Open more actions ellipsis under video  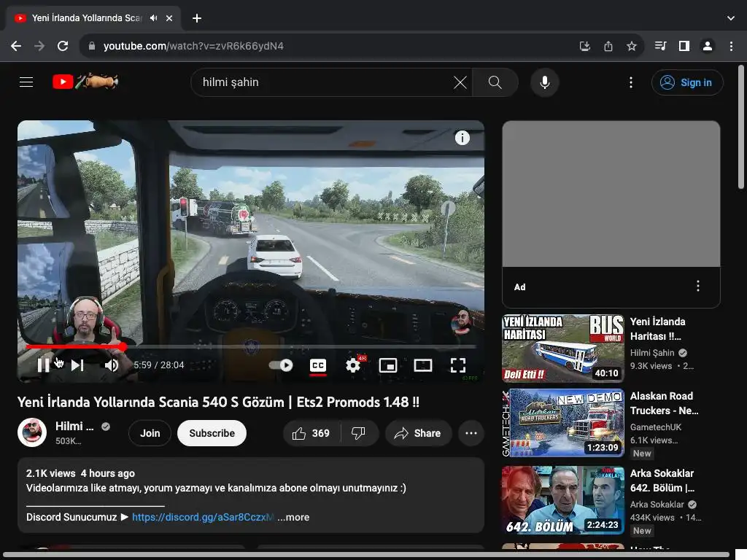(471, 433)
